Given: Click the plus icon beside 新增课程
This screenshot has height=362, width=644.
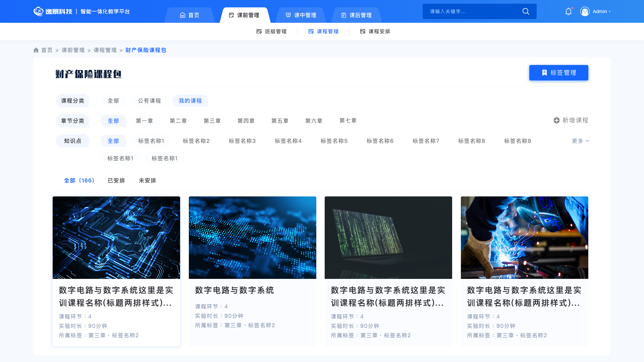Looking at the screenshot, I should click(556, 120).
